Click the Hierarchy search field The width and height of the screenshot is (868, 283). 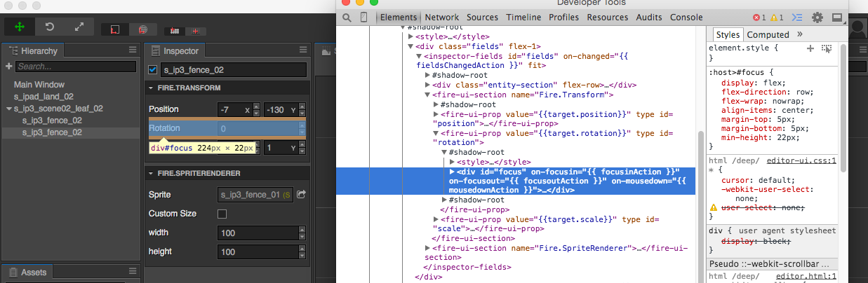click(76, 67)
